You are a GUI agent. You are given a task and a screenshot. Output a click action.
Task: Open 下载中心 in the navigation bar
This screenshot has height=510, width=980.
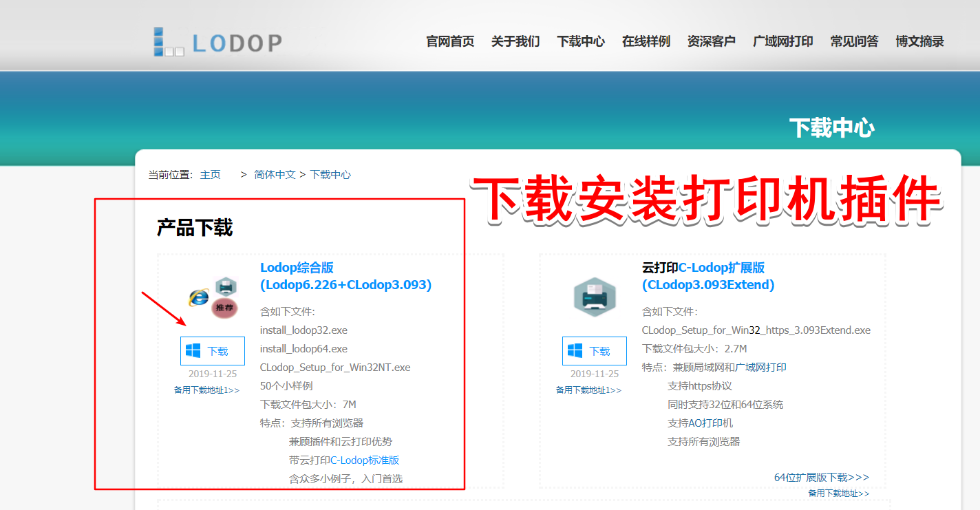(581, 41)
